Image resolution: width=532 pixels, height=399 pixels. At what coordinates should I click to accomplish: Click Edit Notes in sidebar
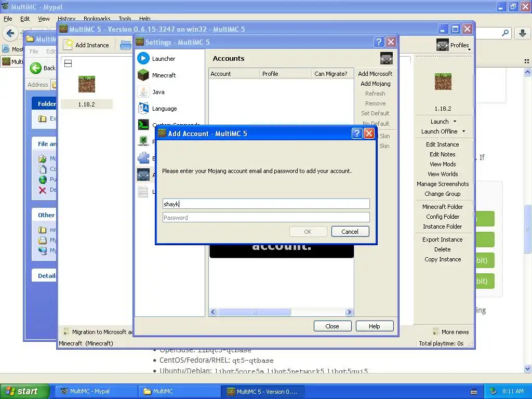click(443, 154)
